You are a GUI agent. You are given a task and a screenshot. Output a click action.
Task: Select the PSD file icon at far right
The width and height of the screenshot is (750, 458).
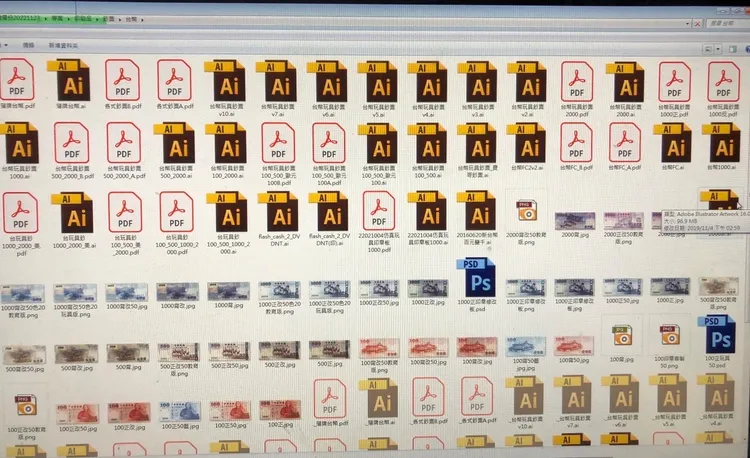(x=718, y=333)
